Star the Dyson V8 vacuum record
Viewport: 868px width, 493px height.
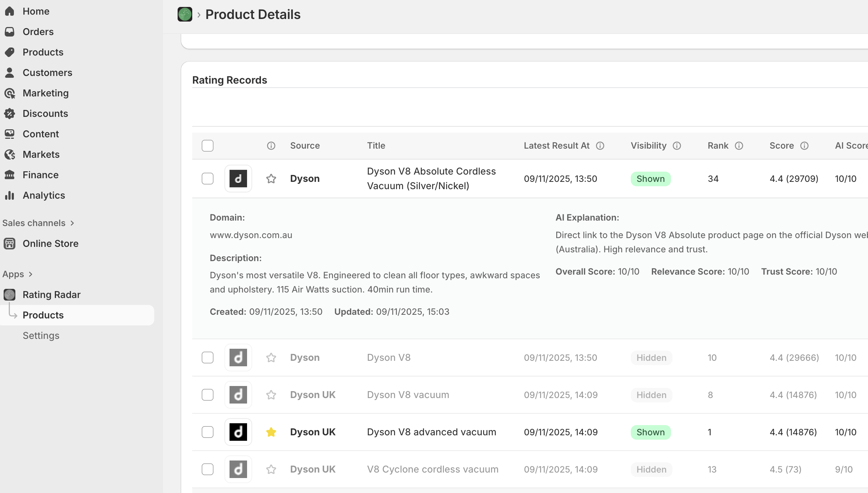[271, 395]
